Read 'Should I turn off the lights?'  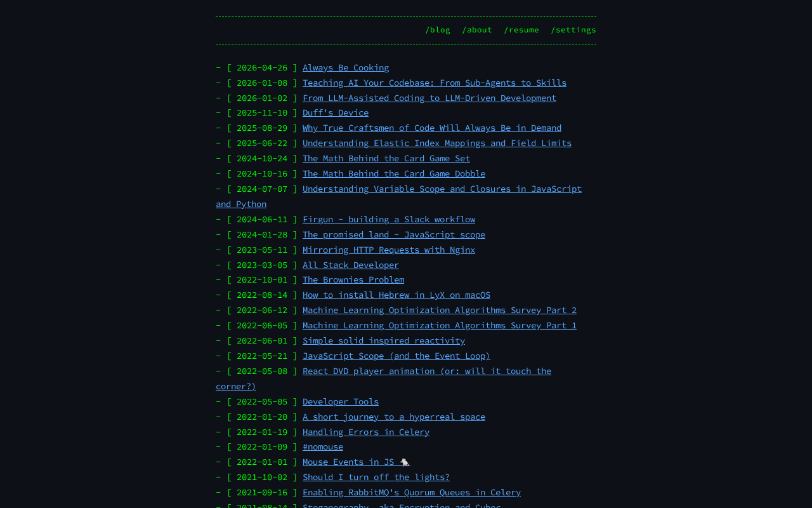(x=376, y=477)
